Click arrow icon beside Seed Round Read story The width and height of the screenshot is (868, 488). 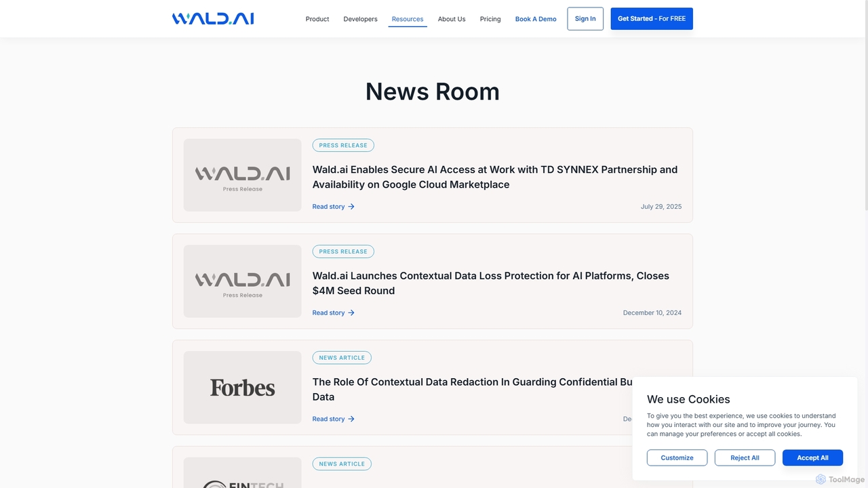351,313
